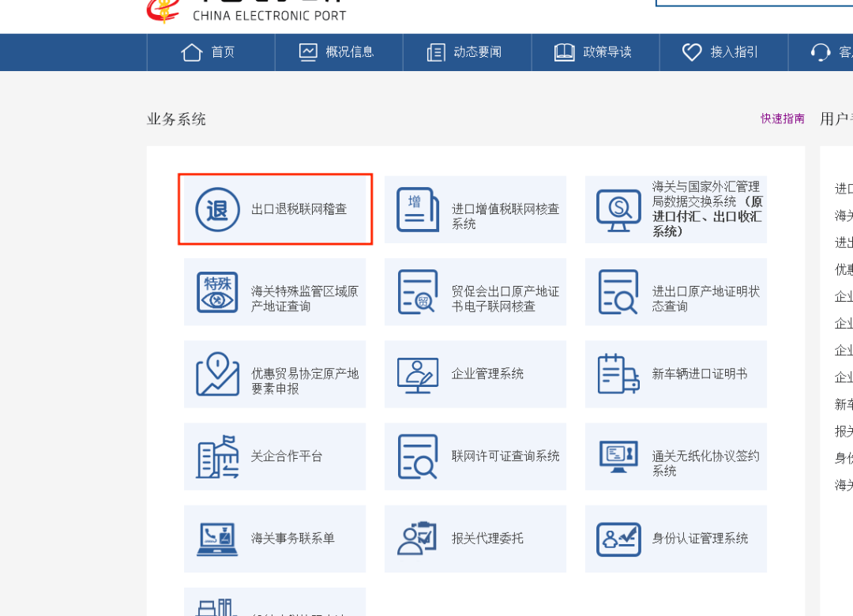Select the map-pin icon for preferential trade agreement declaration

point(216,374)
